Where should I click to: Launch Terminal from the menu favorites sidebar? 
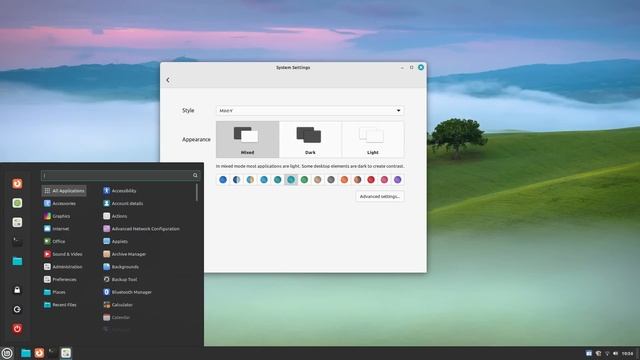coord(17,242)
